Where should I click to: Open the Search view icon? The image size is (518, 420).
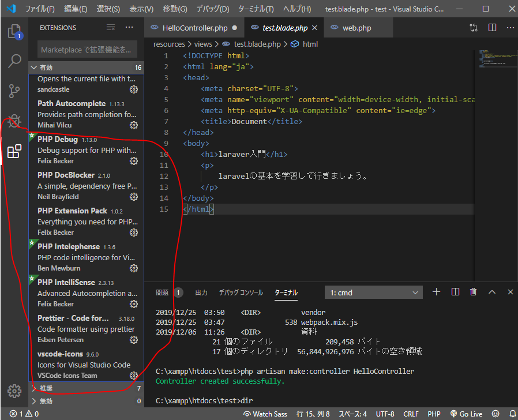(14, 61)
